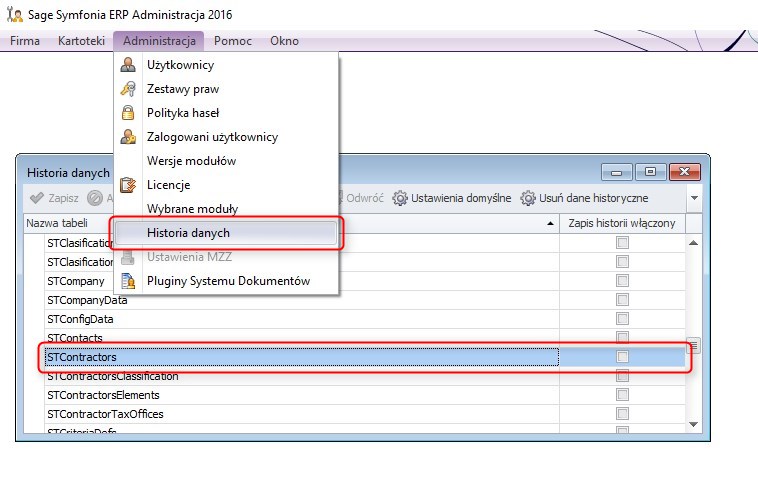Select the STContractors row
Viewport: 758px width, 486px height.
click(364, 357)
